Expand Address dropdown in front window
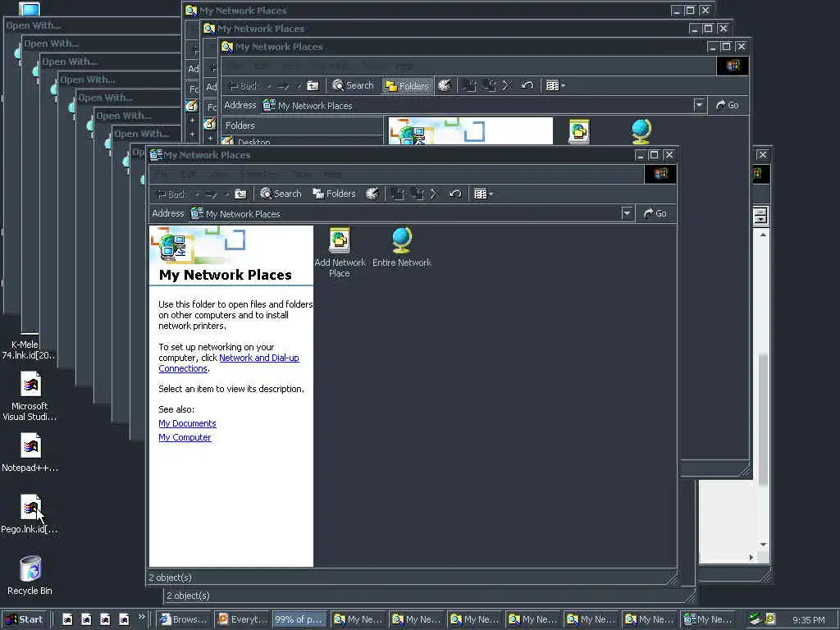 627,214
